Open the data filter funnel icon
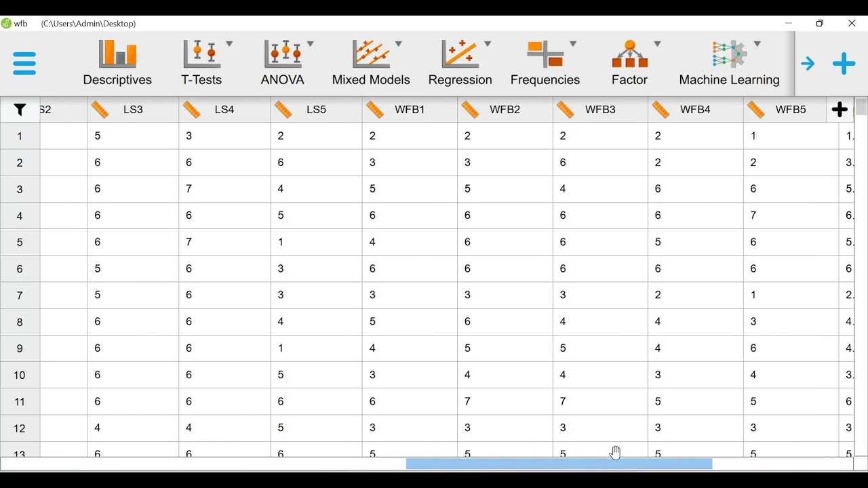The image size is (868, 488). click(x=20, y=110)
